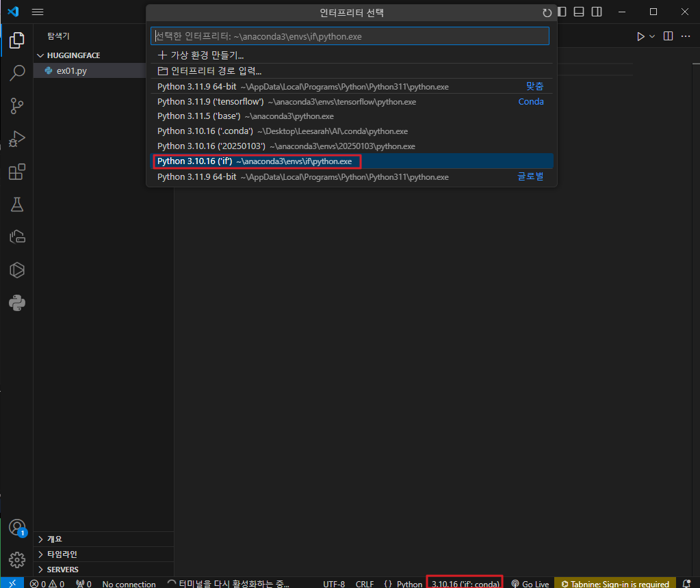Choose 인터프리터 경로 입력 option
This screenshot has height=588, width=700.
point(352,71)
